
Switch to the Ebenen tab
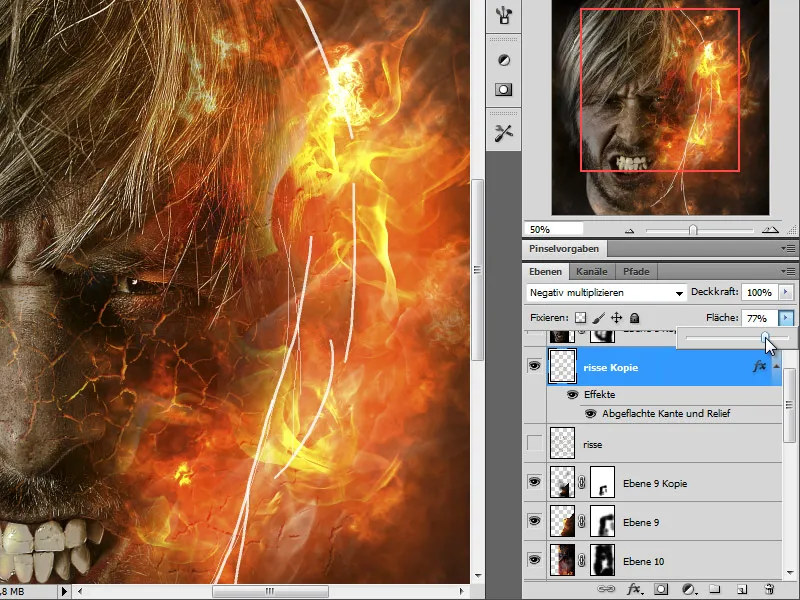click(x=545, y=271)
